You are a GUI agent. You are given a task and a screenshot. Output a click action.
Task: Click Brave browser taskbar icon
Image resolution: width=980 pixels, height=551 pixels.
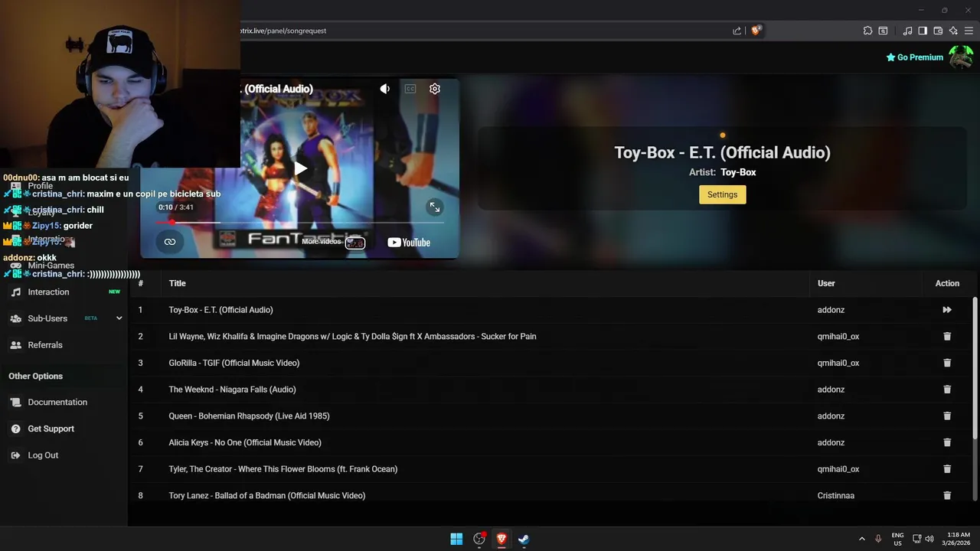click(501, 539)
